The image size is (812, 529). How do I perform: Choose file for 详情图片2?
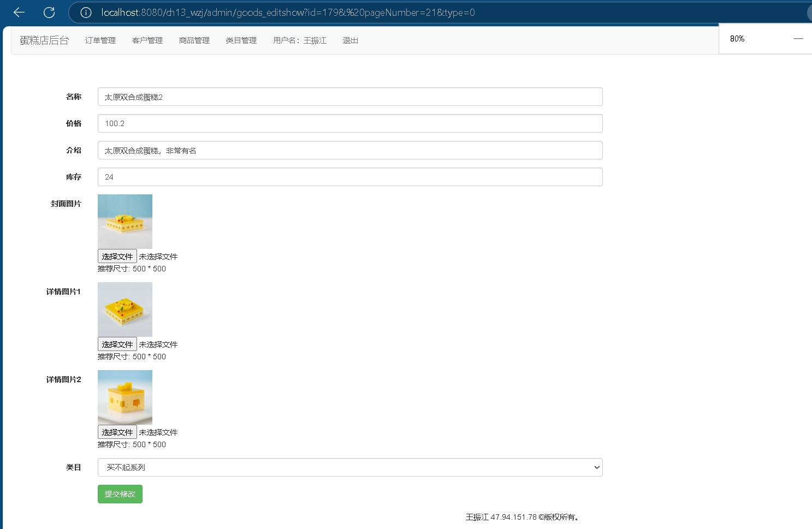117,432
